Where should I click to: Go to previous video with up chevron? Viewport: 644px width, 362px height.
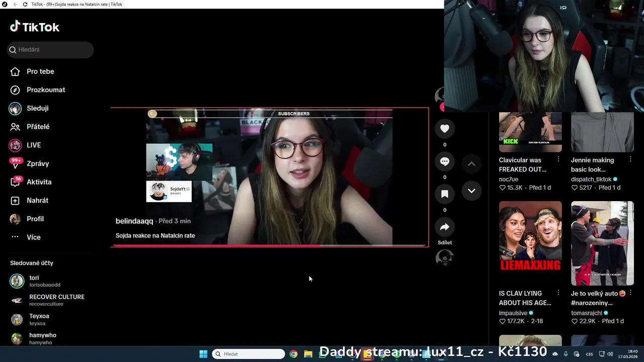[x=471, y=163]
